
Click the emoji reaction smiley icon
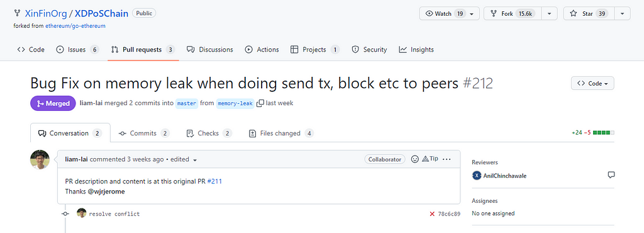pyautogui.click(x=415, y=159)
